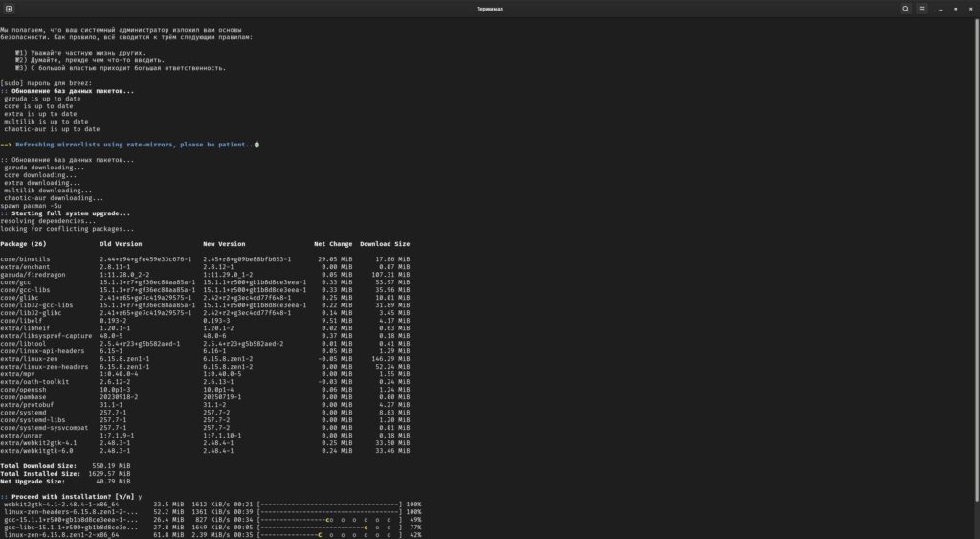980x539 pixels.
Task: Maximize the Терминал window
Action: (956, 9)
